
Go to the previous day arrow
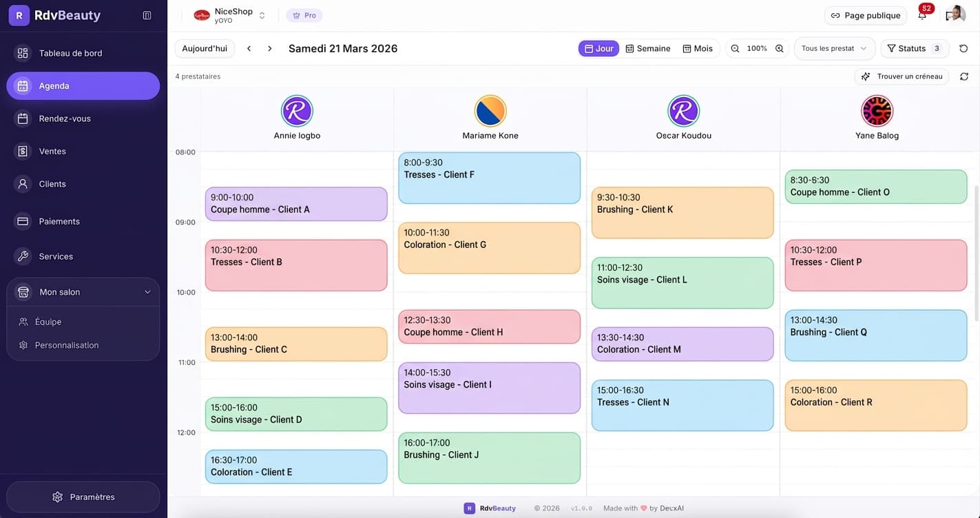point(249,48)
